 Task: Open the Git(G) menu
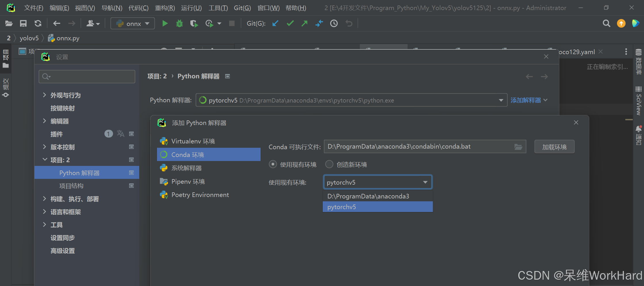[x=242, y=8]
